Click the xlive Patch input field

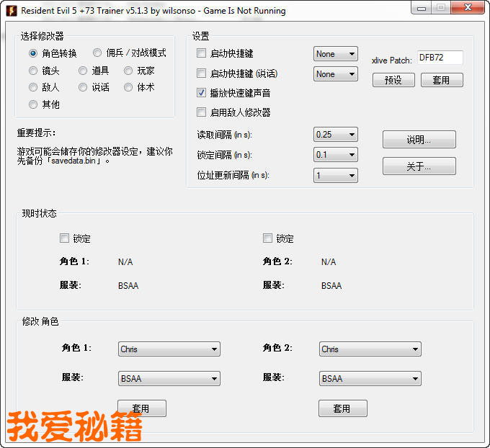439,58
